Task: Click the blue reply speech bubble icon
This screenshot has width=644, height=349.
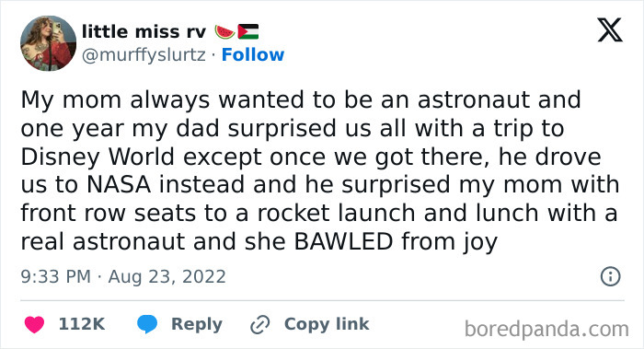Action: [147, 324]
